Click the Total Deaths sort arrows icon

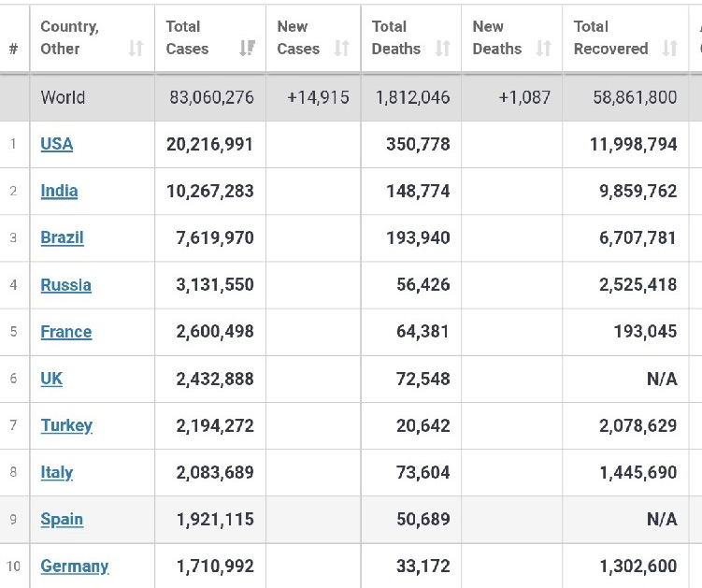point(442,49)
